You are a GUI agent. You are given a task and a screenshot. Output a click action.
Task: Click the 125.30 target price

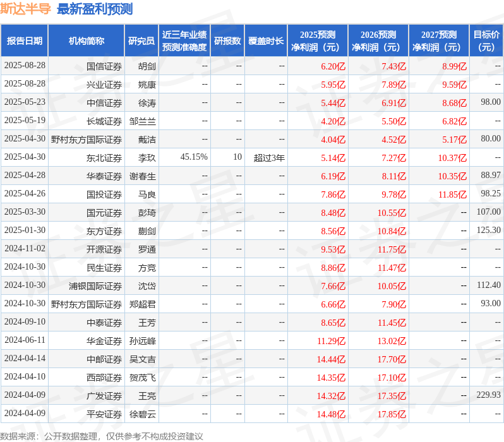pyautogui.click(x=489, y=230)
